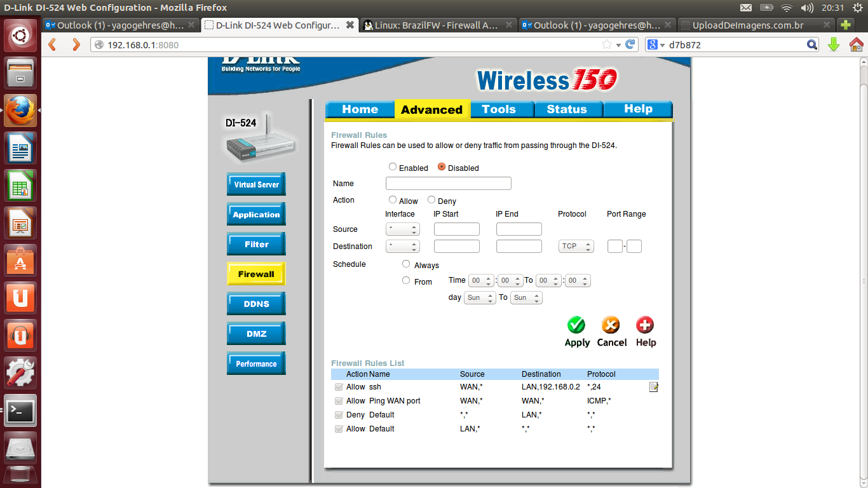Screen dimensions: 868x488
Task: Go back with Firefox back arrow
Action: [x=53, y=44]
